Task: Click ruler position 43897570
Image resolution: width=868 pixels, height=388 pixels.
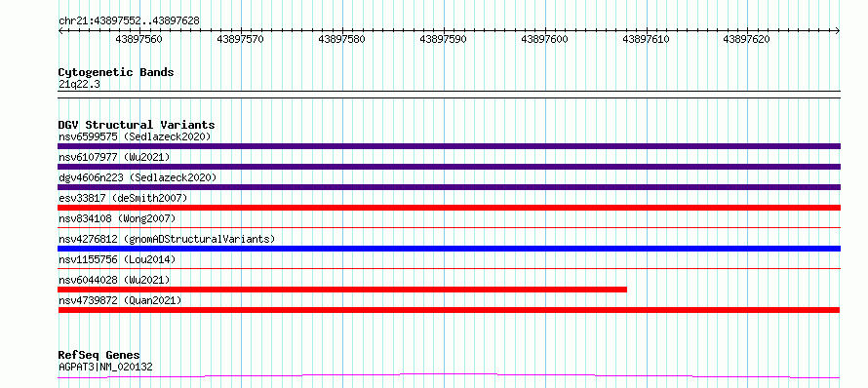Action: tap(240, 39)
